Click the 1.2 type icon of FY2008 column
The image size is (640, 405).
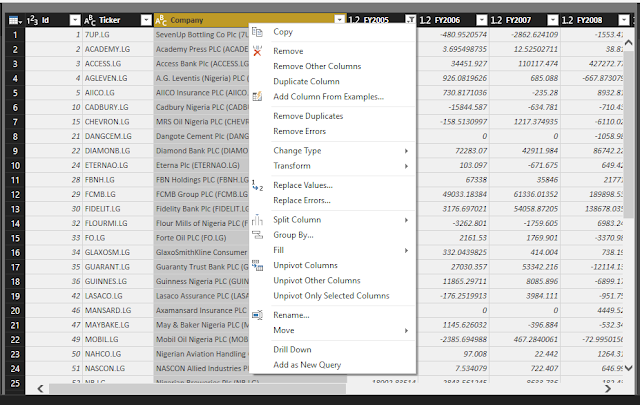coord(567,20)
